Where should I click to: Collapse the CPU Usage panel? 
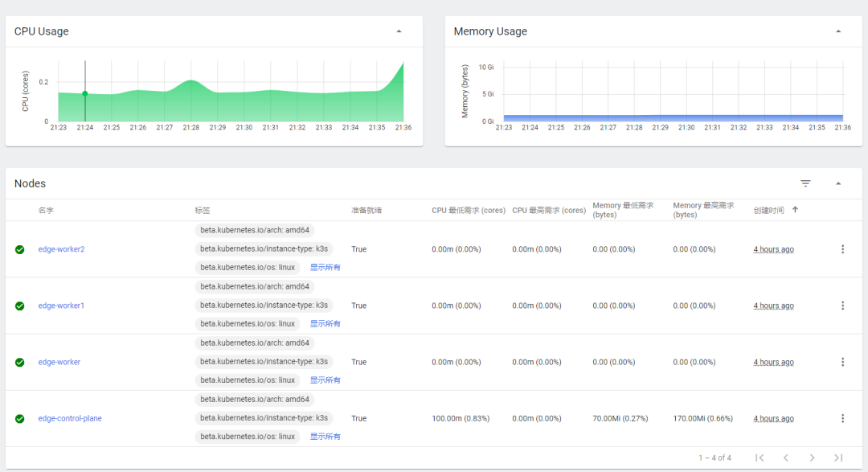click(x=399, y=31)
